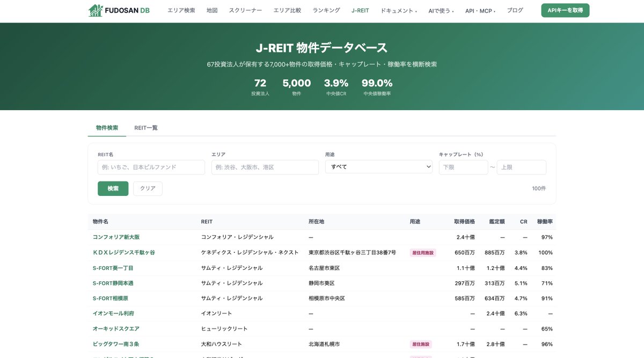The height and width of the screenshot is (358, 644).
Task: Open ビッグタワー南３条 property link
Action: pyautogui.click(x=116, y=344)
